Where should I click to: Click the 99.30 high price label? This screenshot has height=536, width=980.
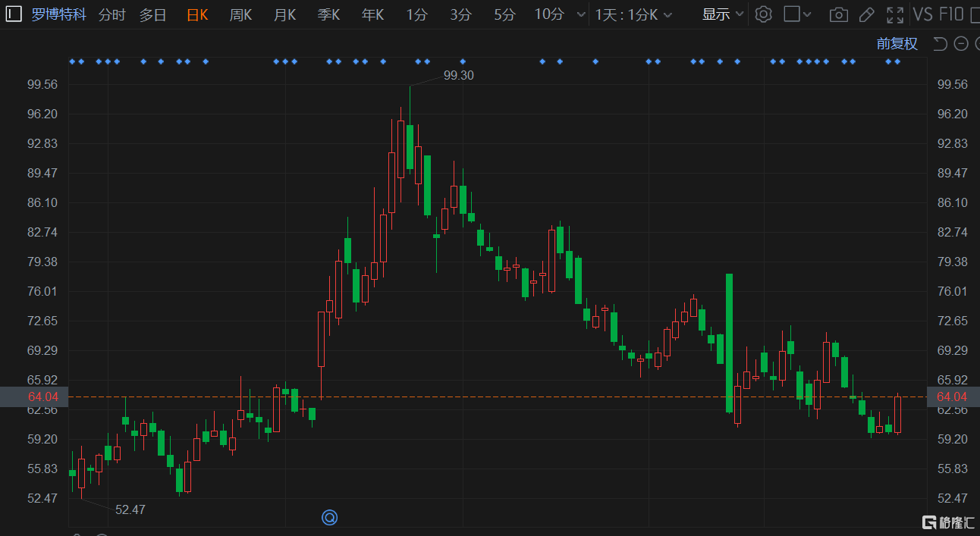click(x=458, y=75)
